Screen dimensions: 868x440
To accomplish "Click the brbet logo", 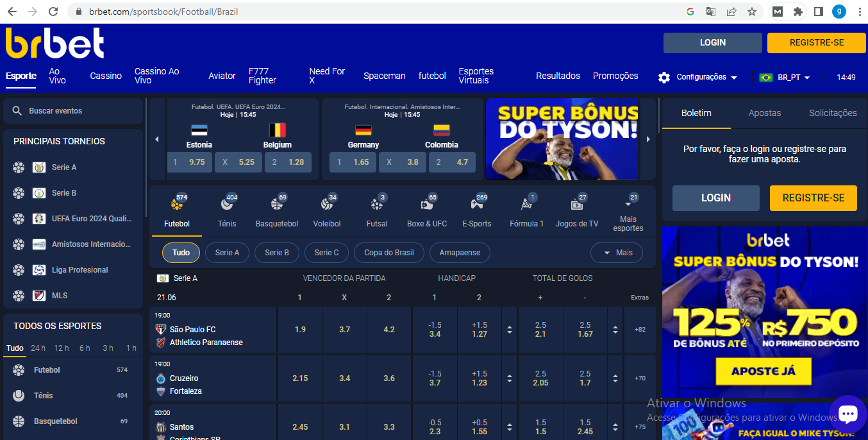I will pyautogui.click(x=54, y=43).
